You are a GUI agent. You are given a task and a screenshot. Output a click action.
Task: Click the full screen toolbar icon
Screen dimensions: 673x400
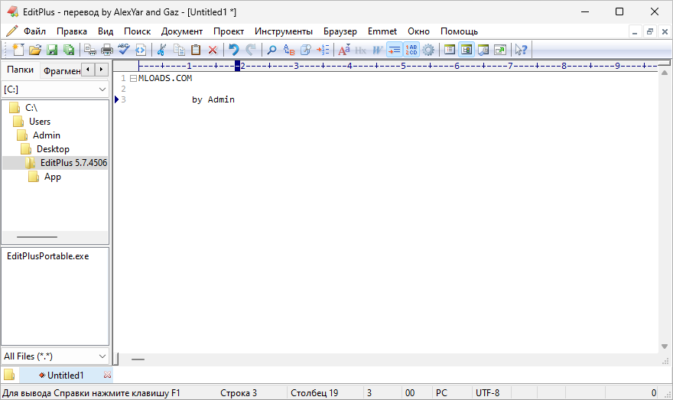[x=500, y=50]
